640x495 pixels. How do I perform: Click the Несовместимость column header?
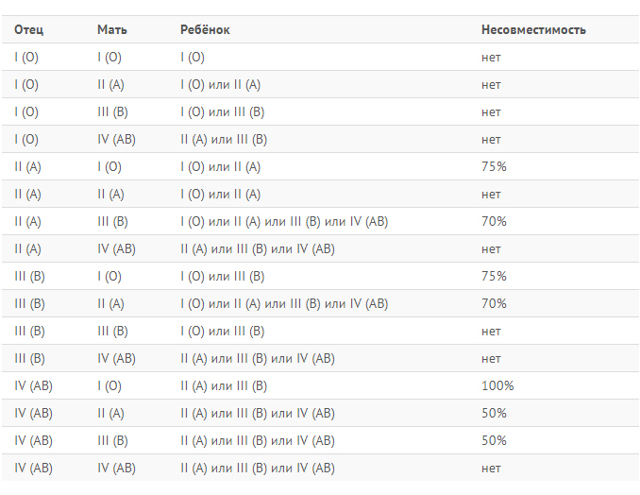[x=533, y=30]
